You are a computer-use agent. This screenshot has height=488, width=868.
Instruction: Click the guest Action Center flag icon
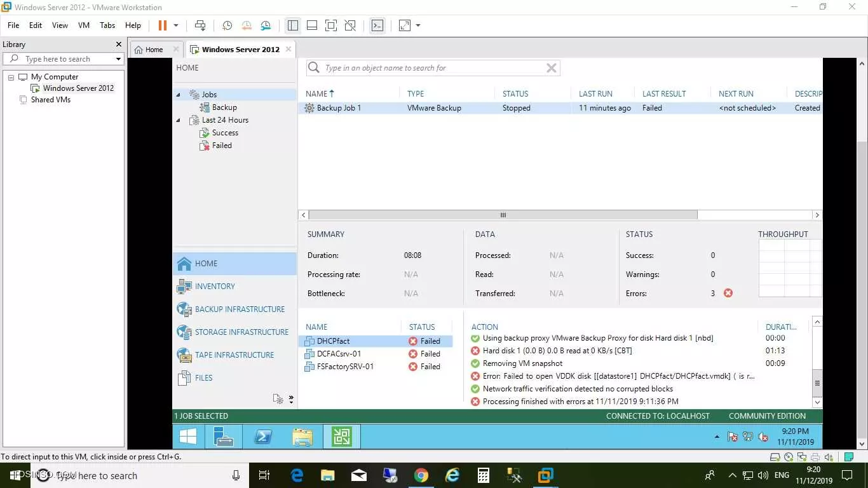[733, 437]
